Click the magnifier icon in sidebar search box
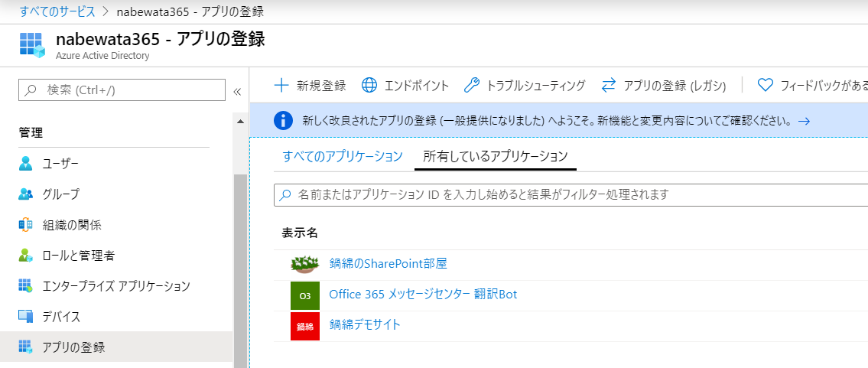Screen dimensions: 868x368 click(31, 90)
